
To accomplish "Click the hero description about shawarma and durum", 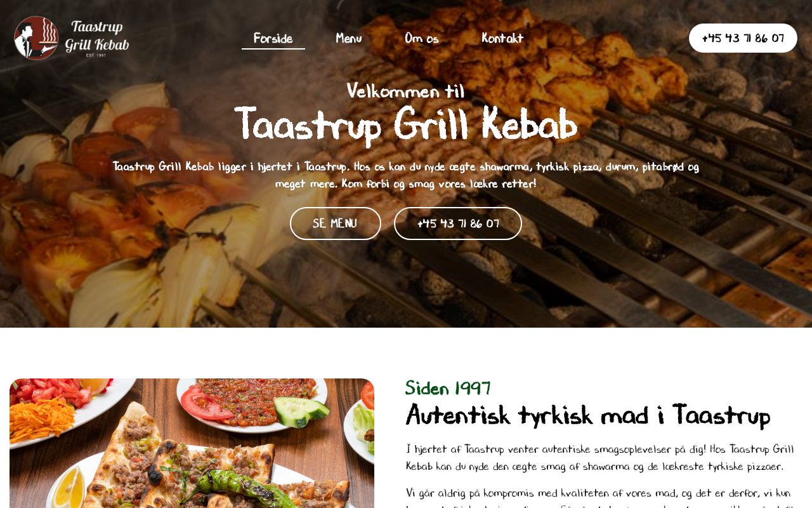I will click(406, 175).
